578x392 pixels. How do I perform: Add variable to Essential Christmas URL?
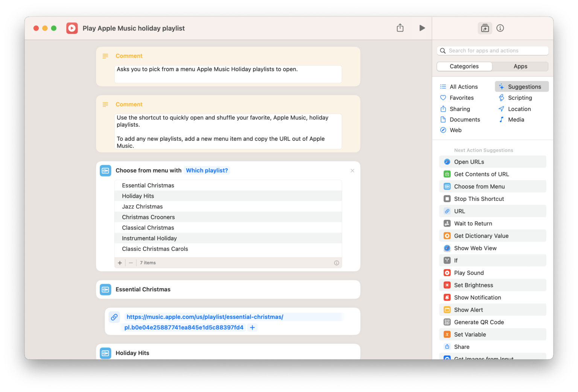click(252, 328)
